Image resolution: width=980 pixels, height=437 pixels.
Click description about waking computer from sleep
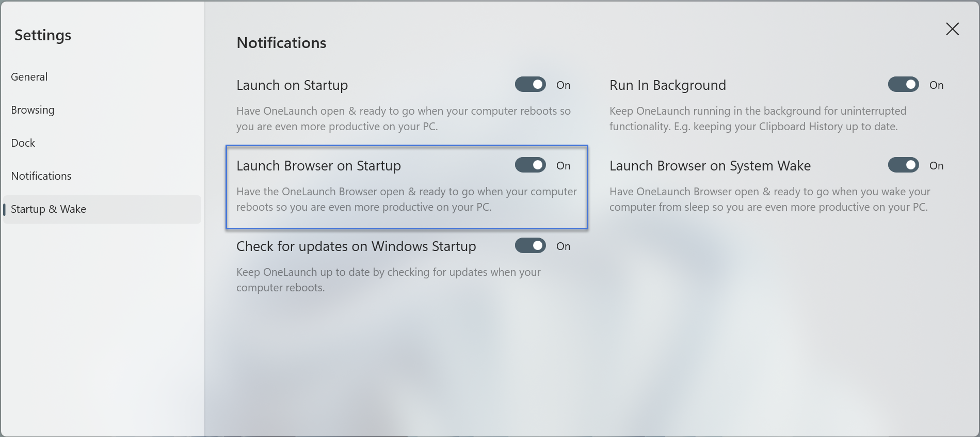pos(769,199)
